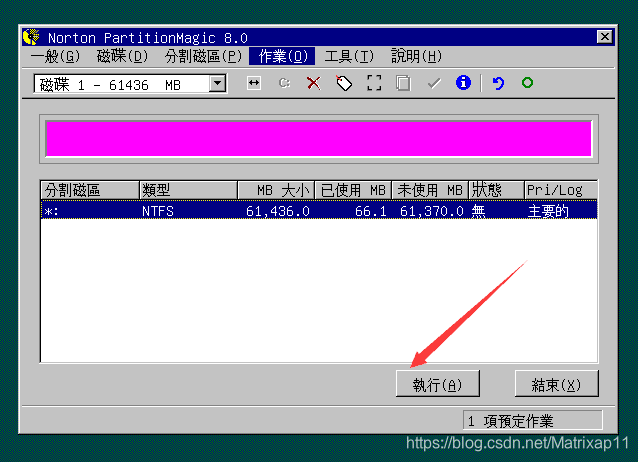Click the 分割磁區 column header
The image size is (638, 462).
pyautogui.click(x=90, y=190)
